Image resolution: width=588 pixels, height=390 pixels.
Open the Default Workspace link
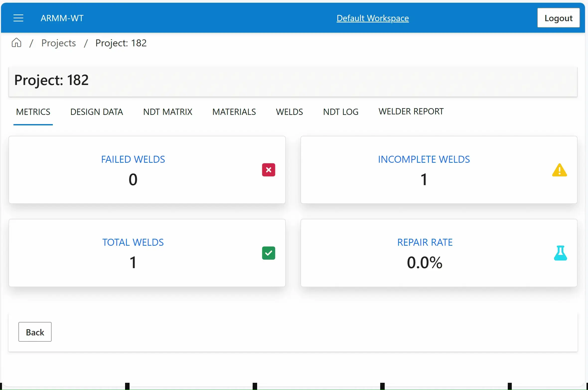(x=372, y=18)
